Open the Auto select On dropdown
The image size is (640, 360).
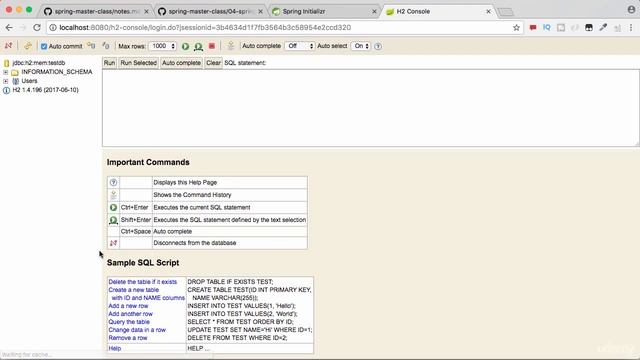click(360, 46)
